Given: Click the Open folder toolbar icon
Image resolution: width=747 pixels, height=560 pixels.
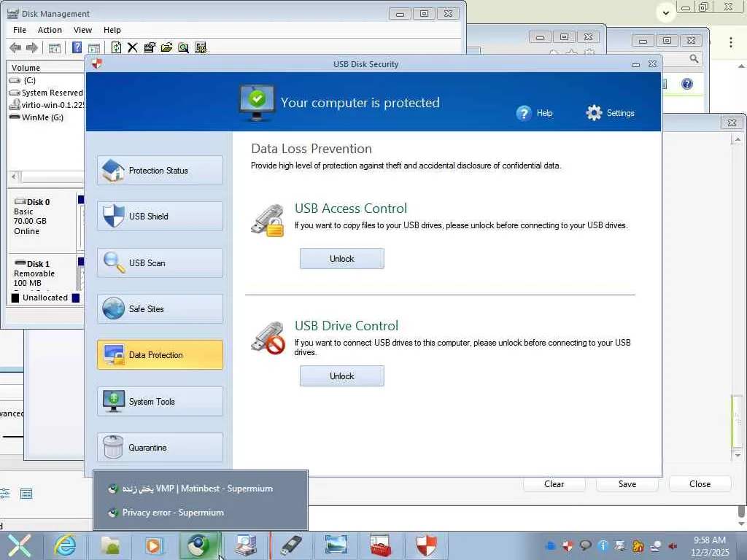Looking at the screenshot, I should click(x=166, y=47).
